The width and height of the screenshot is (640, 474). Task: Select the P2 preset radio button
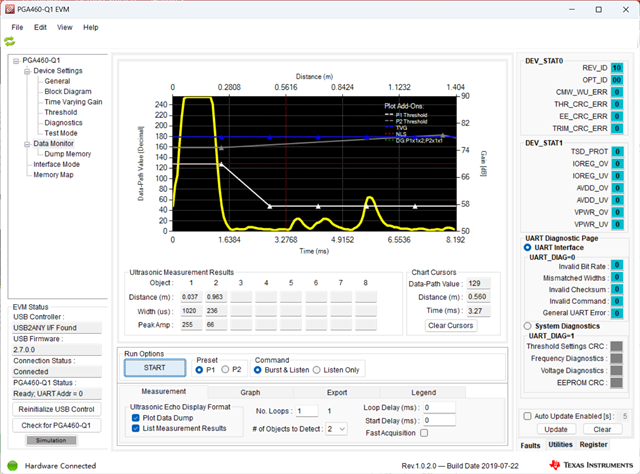(225, 369)
